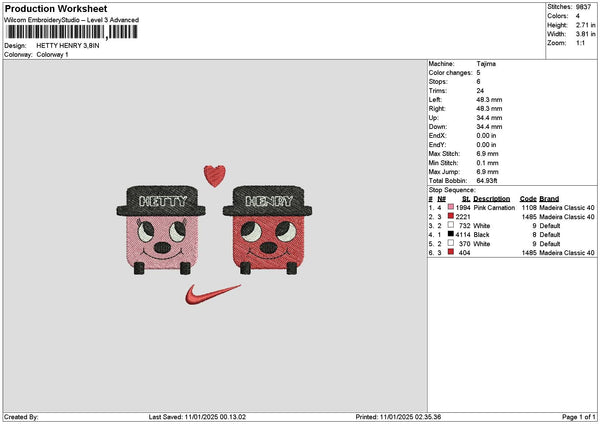Image resolution: width=600 pixels, height=424 pixels.
Task: Click the barcode under the worksheet title
Action: 72,32
